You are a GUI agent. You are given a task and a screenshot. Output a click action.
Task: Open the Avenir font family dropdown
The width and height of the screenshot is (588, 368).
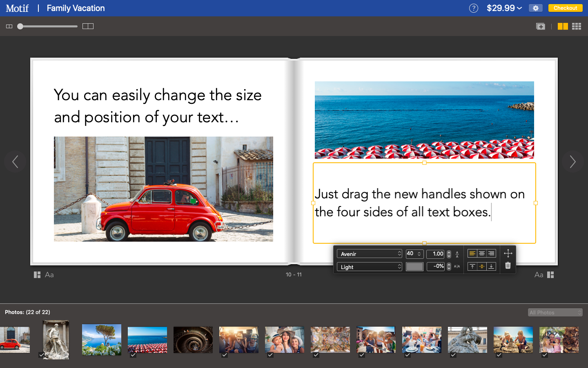tap(369, 254)
